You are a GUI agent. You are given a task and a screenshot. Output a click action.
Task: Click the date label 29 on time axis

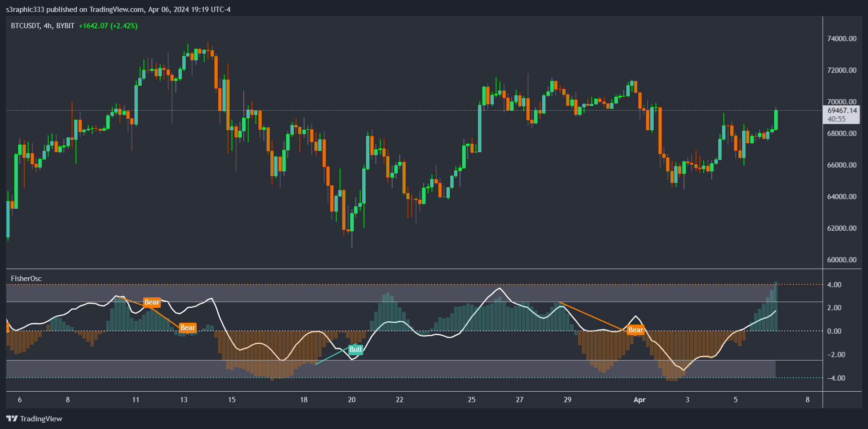click(x=568, y=400)
